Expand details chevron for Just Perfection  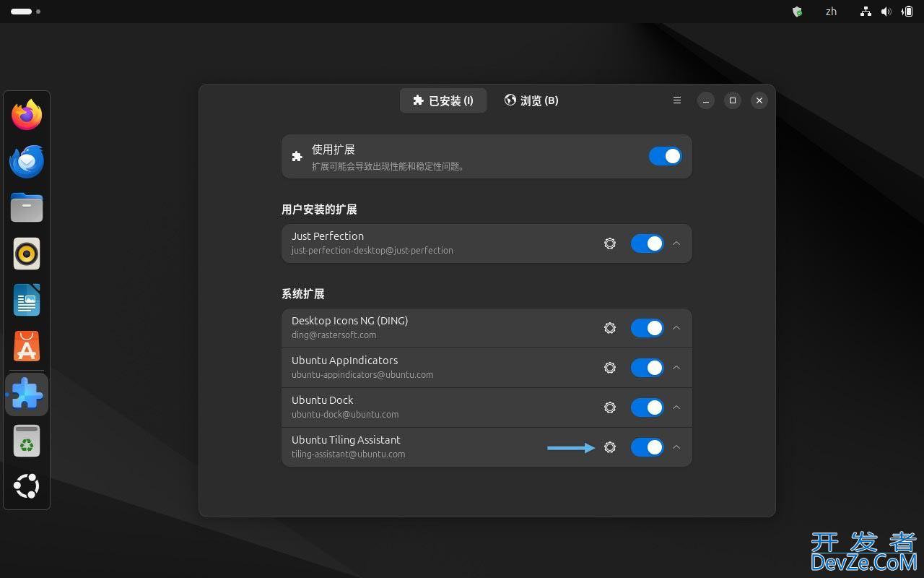tap(676, 243)
